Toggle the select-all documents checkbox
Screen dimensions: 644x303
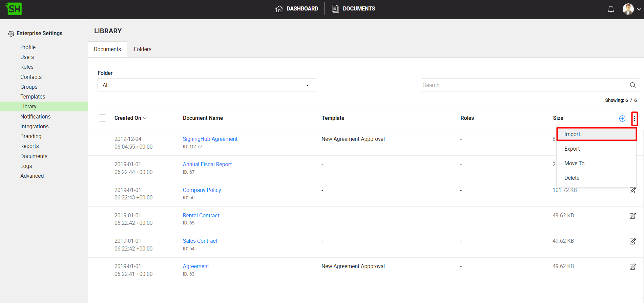[102, 118]
